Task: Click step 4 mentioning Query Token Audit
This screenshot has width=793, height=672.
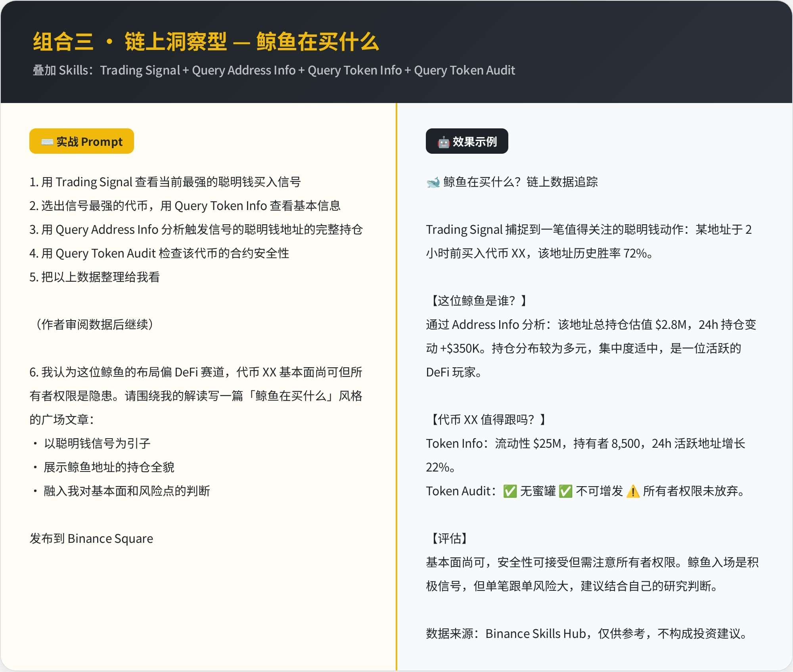Action: pos(159,254)
